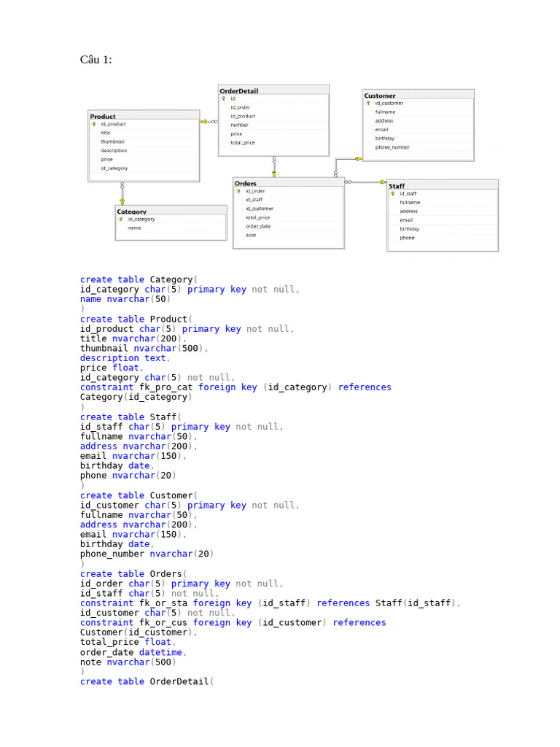Select the 'name' field in Category diagram
This screenshot has width=560, height=747.
134,228
